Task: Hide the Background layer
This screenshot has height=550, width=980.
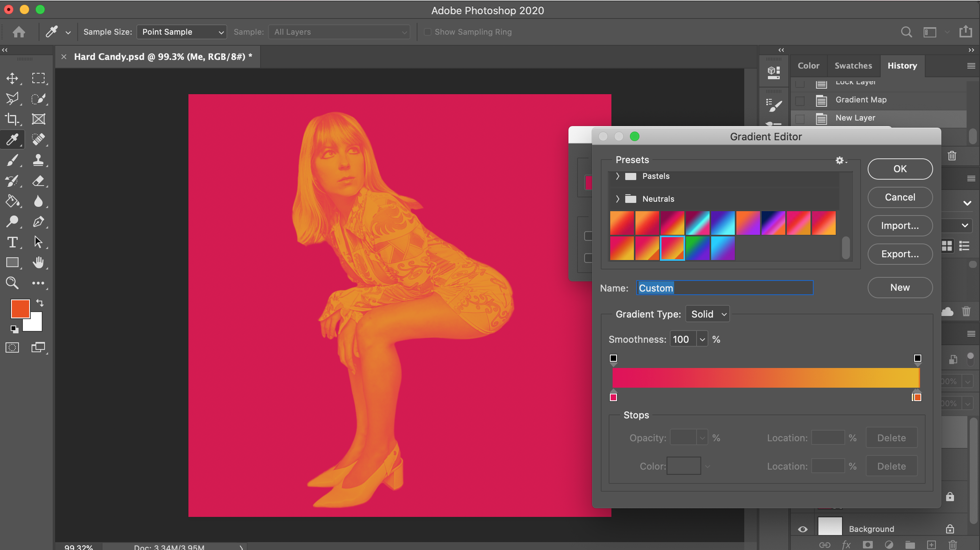Action: [x=803, y=529]
